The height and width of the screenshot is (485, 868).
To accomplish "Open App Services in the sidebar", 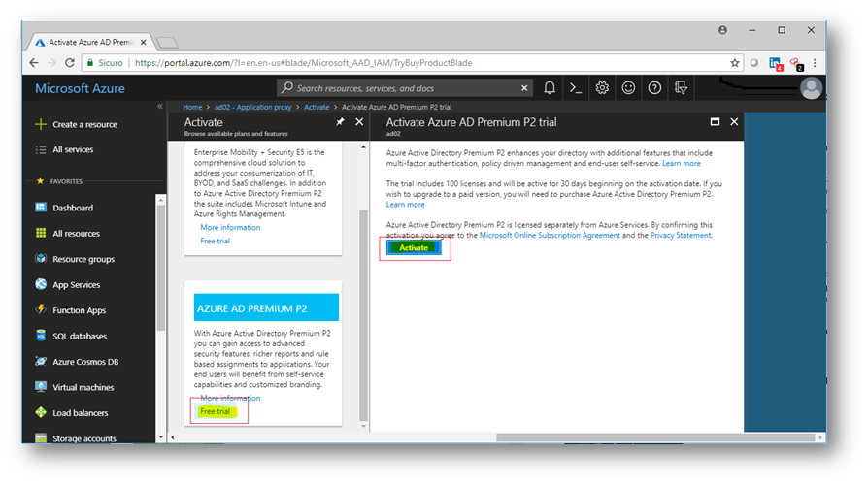I will click(x=76, y=285).
